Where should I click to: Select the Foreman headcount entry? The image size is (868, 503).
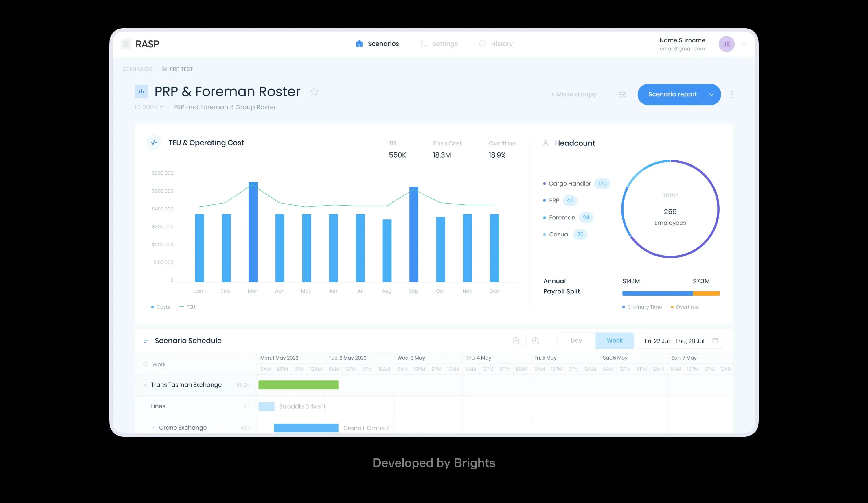click(x=568, y=217)
